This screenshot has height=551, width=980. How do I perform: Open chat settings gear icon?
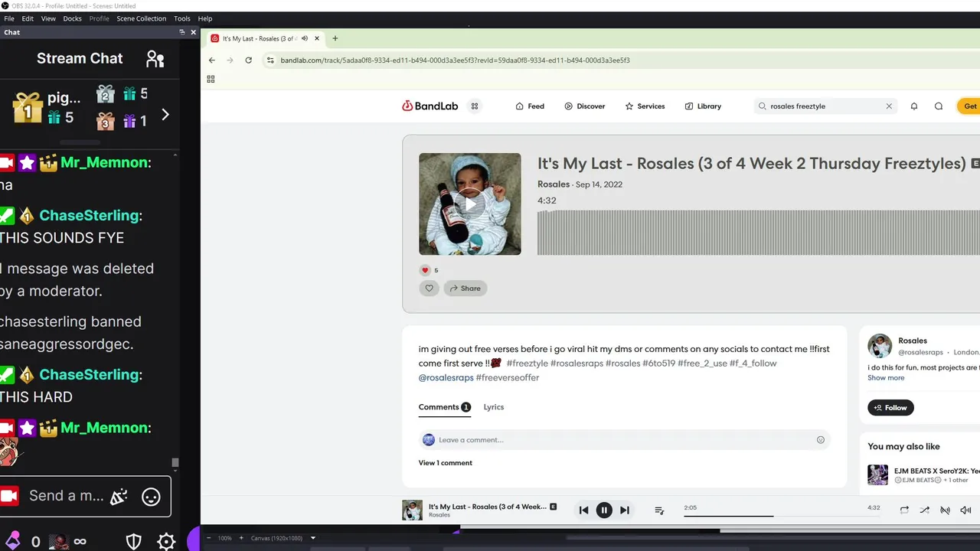coord(166,542)
